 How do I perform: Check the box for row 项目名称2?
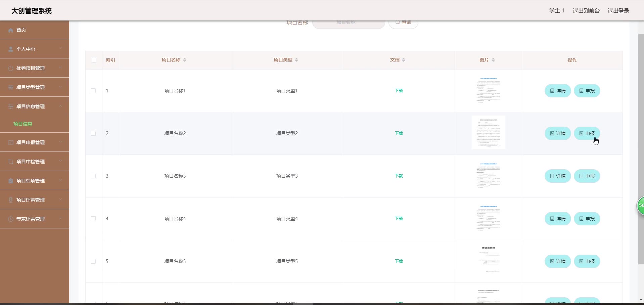coord(93,134)
